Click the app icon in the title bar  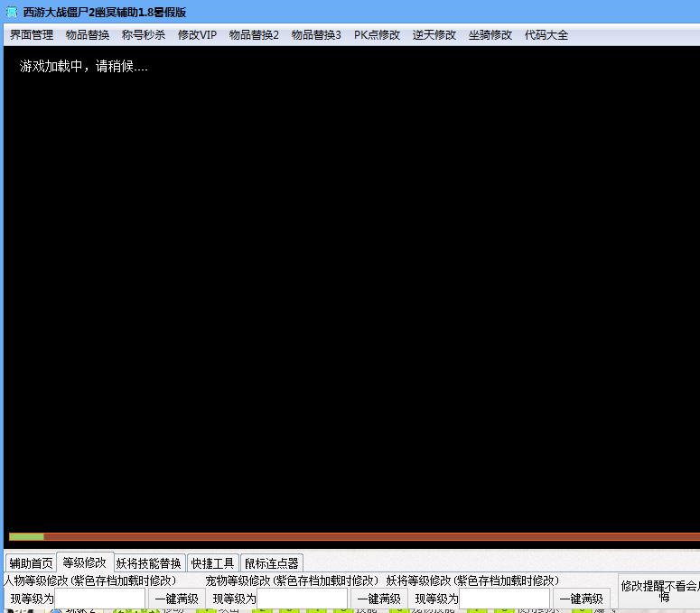[11, 12]
